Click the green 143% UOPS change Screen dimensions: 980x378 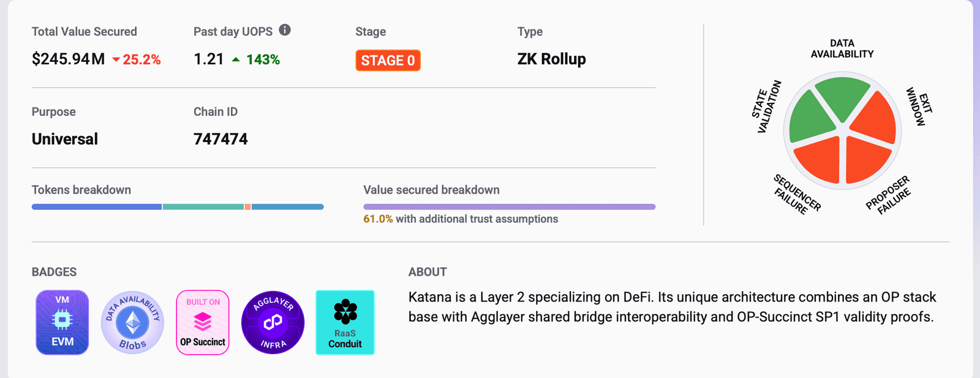[262, 60]
